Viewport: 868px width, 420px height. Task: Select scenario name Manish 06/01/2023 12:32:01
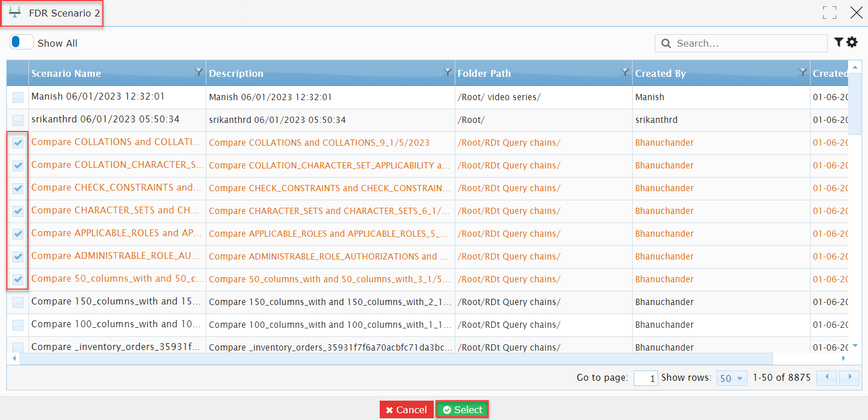pyautogui.click(x=98, y=96)
